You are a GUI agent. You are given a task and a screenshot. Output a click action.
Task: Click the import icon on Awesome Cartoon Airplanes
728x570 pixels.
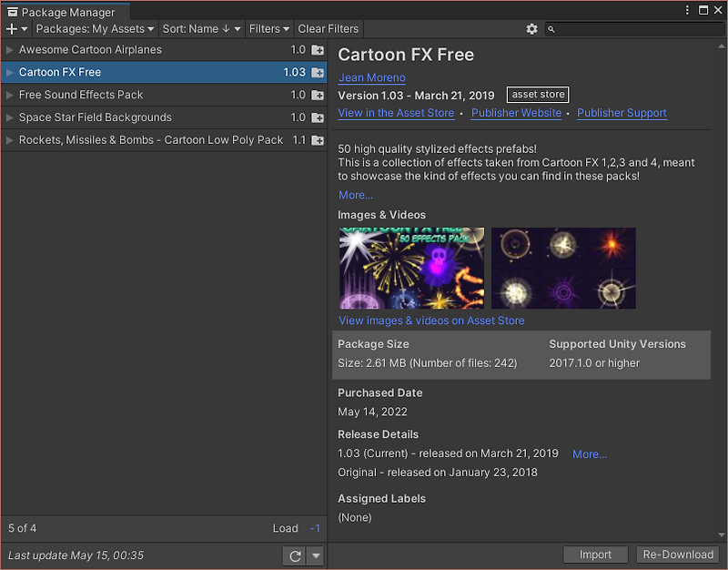point(318,50)
